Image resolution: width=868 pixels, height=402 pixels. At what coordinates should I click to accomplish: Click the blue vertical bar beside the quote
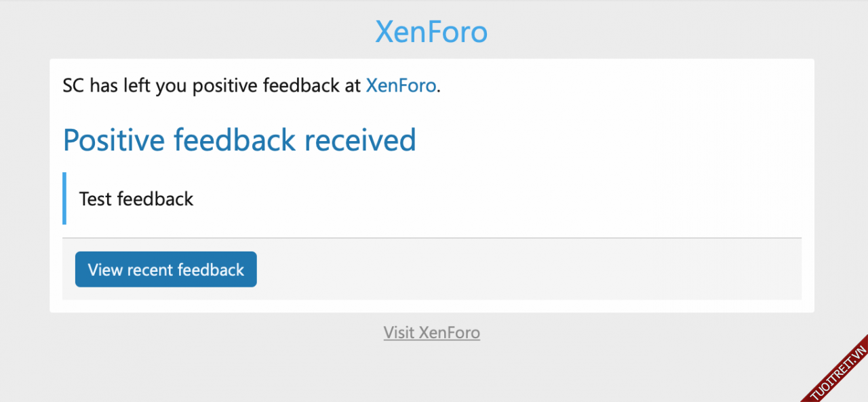tap(64, 198)
